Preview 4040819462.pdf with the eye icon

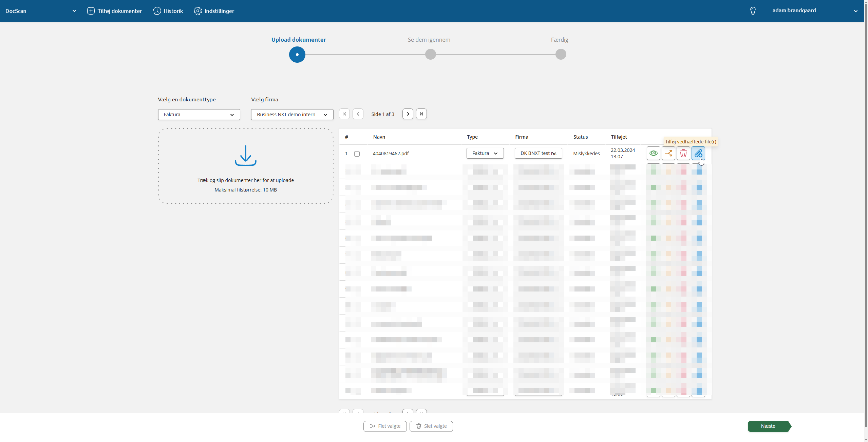653,154
